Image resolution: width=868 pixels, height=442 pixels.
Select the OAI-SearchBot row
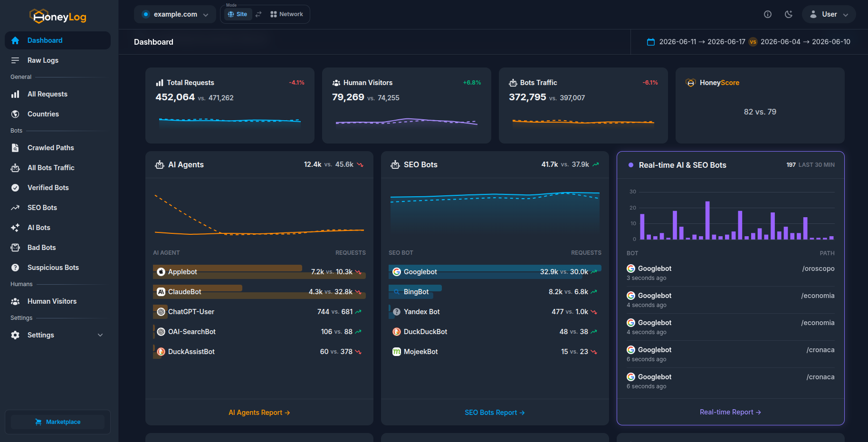259,332
